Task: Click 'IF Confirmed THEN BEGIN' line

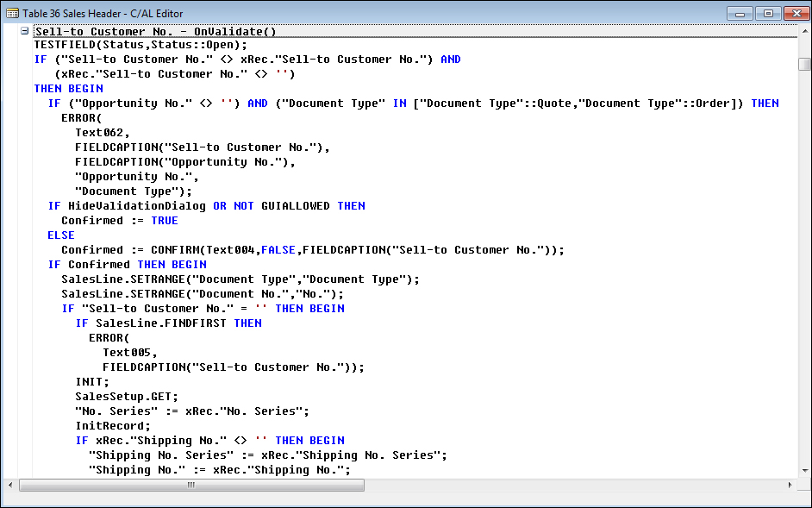Action: pos(128,265)
